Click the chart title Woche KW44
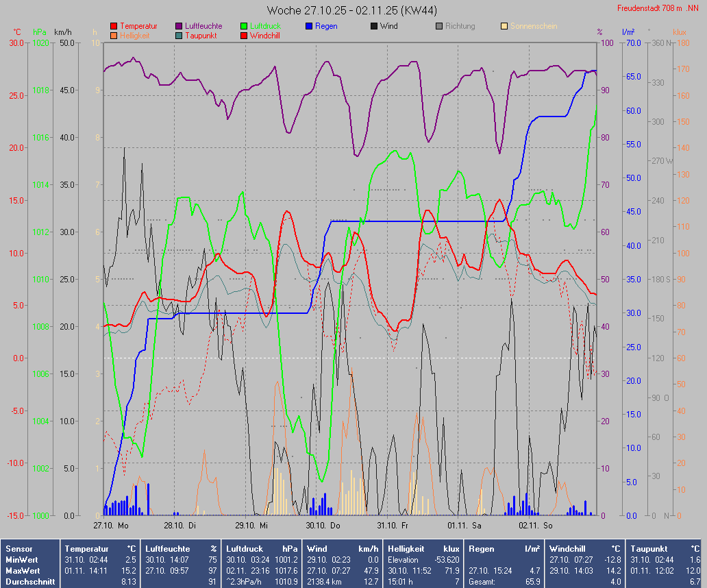This screenshot has width=707, height=588. pos(352,10)
